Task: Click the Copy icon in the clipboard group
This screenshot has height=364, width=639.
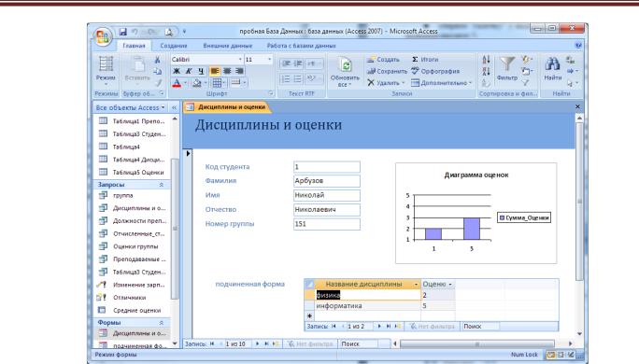Action: pyautogui.click(x=157, y=71)
